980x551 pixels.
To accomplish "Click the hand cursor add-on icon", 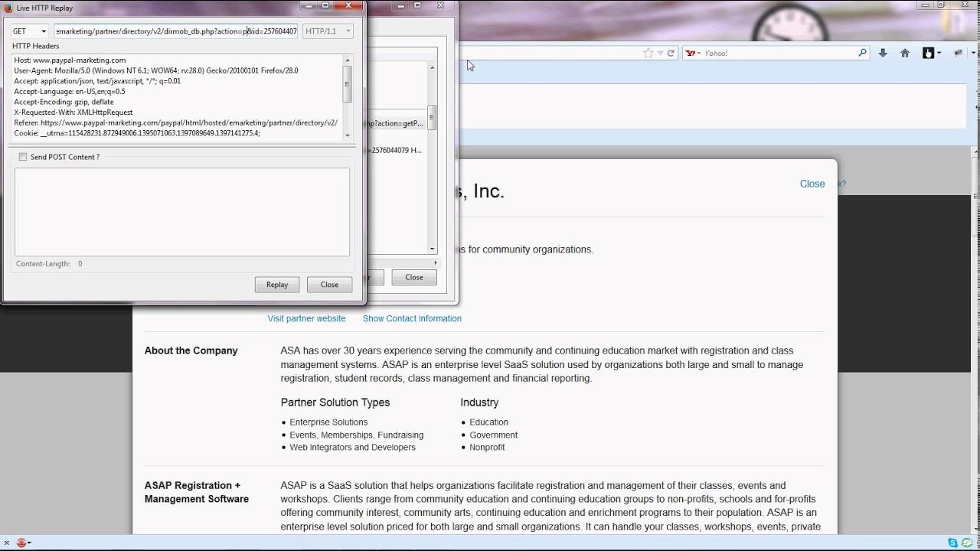I will tap(928, 53).
